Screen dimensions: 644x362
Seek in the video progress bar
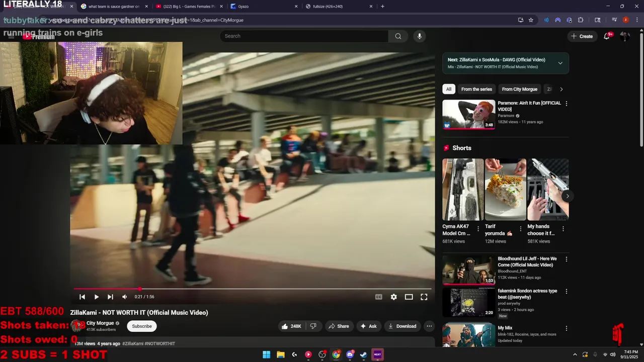point(254,289)
